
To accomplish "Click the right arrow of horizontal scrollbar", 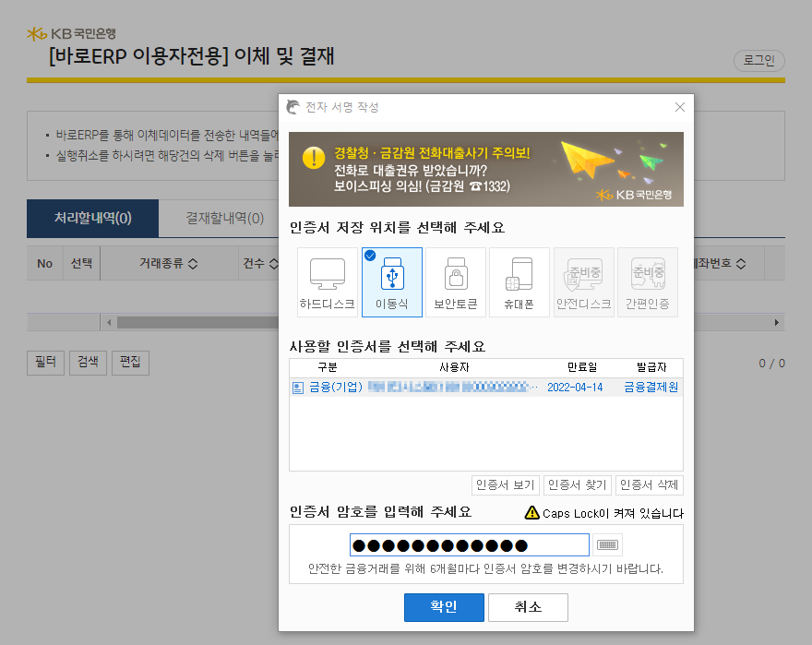I will [x=777, y=323].
